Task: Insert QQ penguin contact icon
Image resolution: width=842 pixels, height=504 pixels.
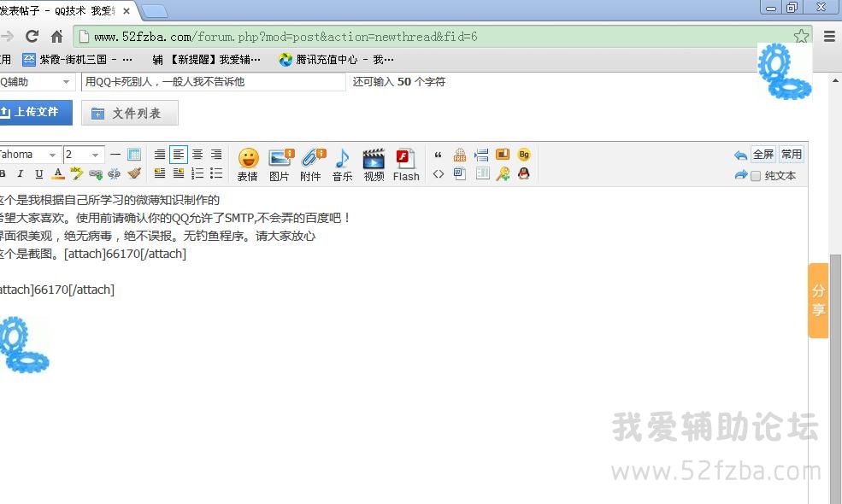Action: point(524,173)
